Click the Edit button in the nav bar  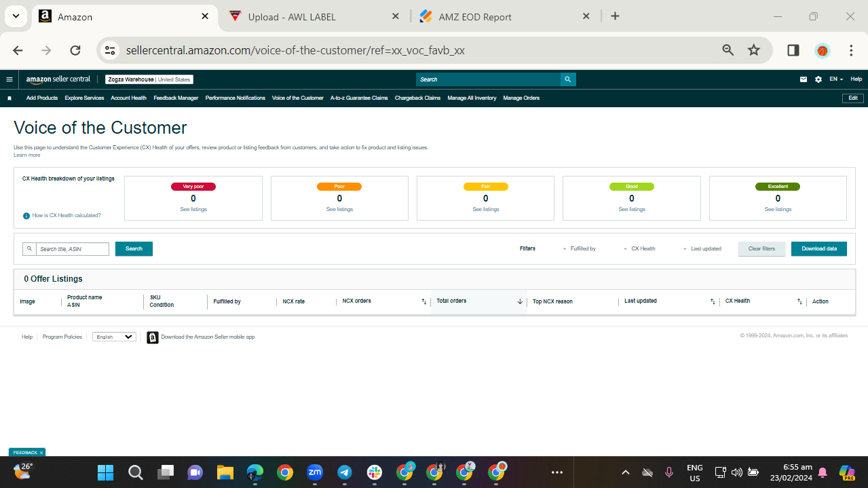click(x=853, y=98)
